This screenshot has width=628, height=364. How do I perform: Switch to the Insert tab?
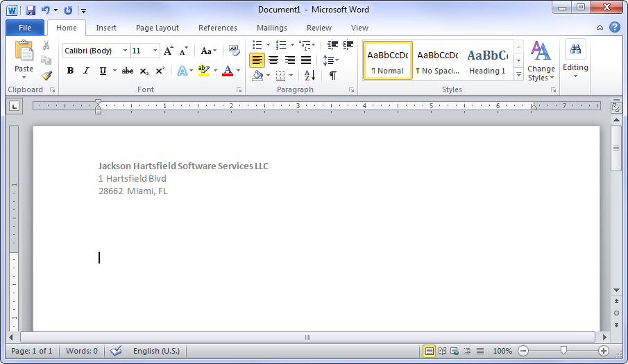pyautogui.click(x=106, y=28)
